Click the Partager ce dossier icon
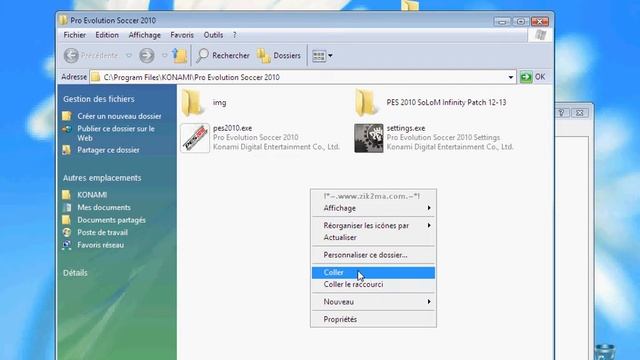This screenshot has width=640, height=360. point(67,150)
